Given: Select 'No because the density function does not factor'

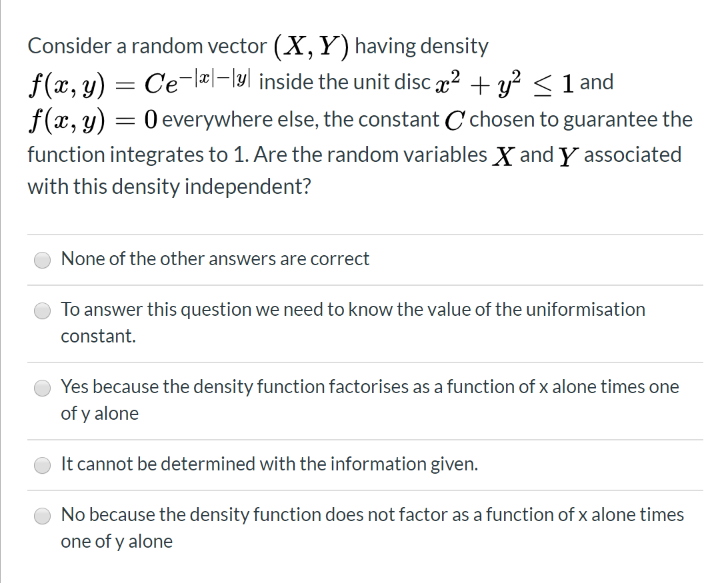Looking at the screenshot, I should click(x=42, y=516).
